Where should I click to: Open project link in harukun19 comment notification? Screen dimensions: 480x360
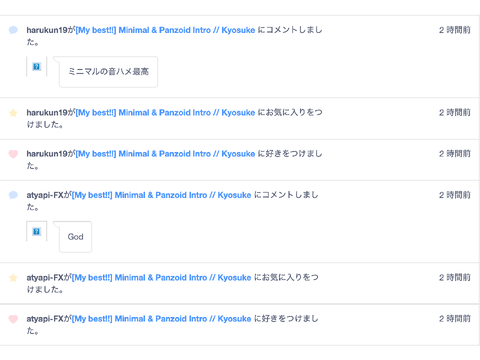(165, 30)
